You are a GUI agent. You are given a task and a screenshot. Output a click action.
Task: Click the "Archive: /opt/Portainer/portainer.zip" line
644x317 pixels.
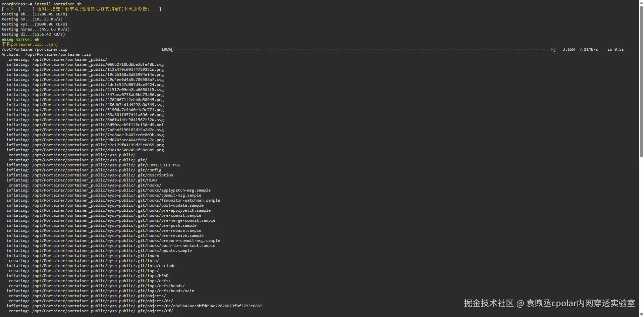point(46,54)
